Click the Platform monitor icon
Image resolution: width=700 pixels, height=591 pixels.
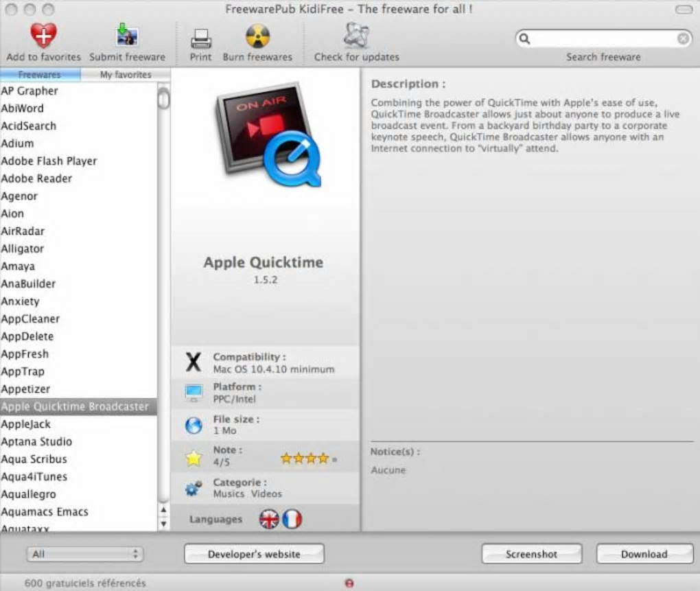point(194,393)
